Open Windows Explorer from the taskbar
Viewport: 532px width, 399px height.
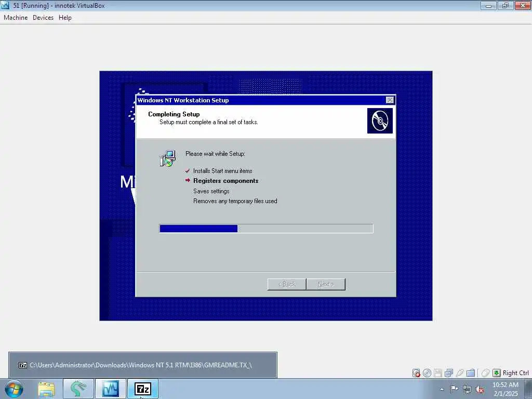46,389
